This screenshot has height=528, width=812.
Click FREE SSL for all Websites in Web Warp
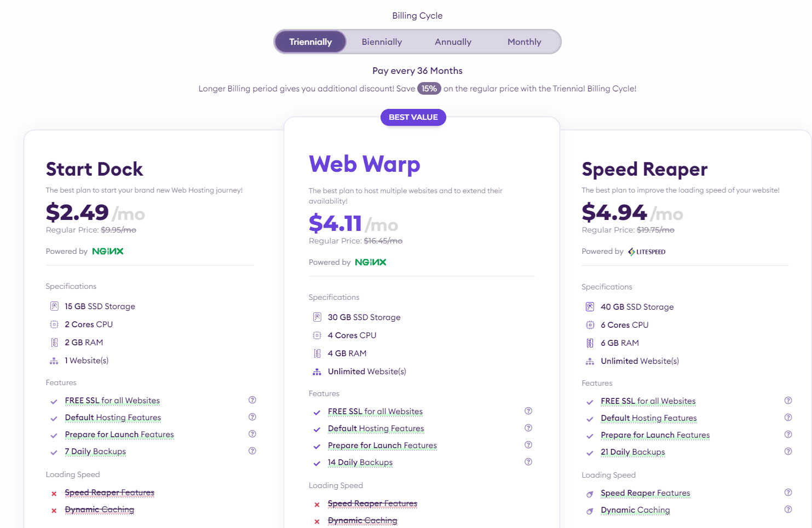[375, 411]
